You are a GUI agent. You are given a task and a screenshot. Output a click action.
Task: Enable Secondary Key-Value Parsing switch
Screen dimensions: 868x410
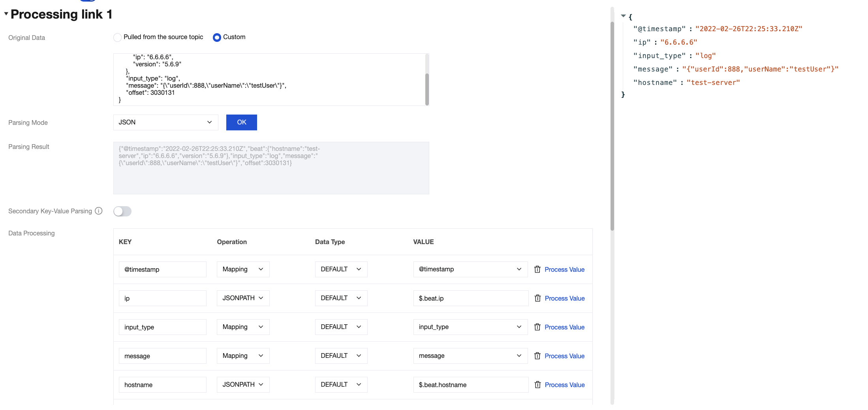pos(122,211)
